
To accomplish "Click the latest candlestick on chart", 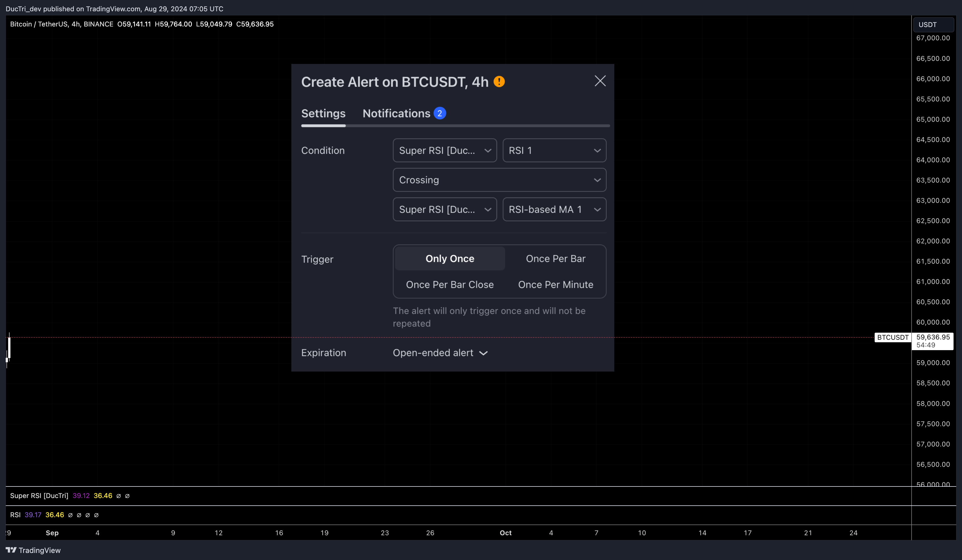I will point(9,347).
